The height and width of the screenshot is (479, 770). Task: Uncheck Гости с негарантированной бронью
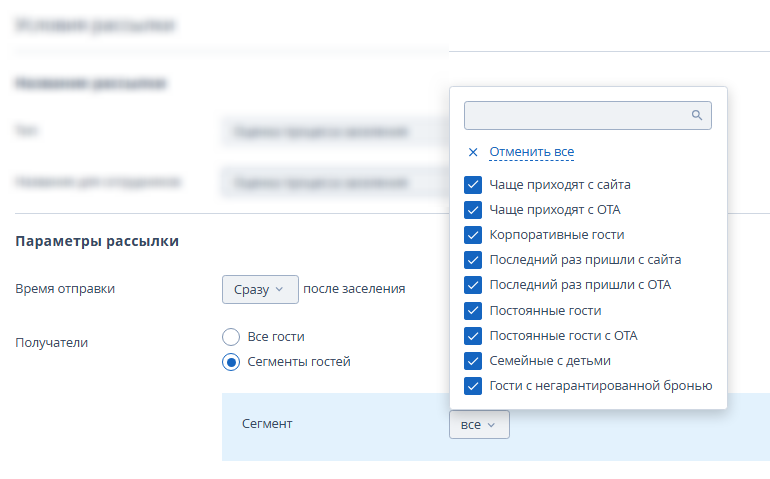pyautogui.click(x=473, y=386)
